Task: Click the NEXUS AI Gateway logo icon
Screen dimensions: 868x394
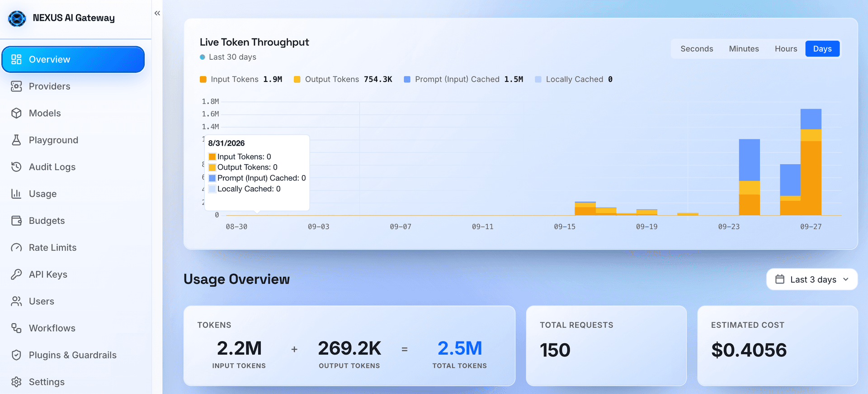Action: 17,19
